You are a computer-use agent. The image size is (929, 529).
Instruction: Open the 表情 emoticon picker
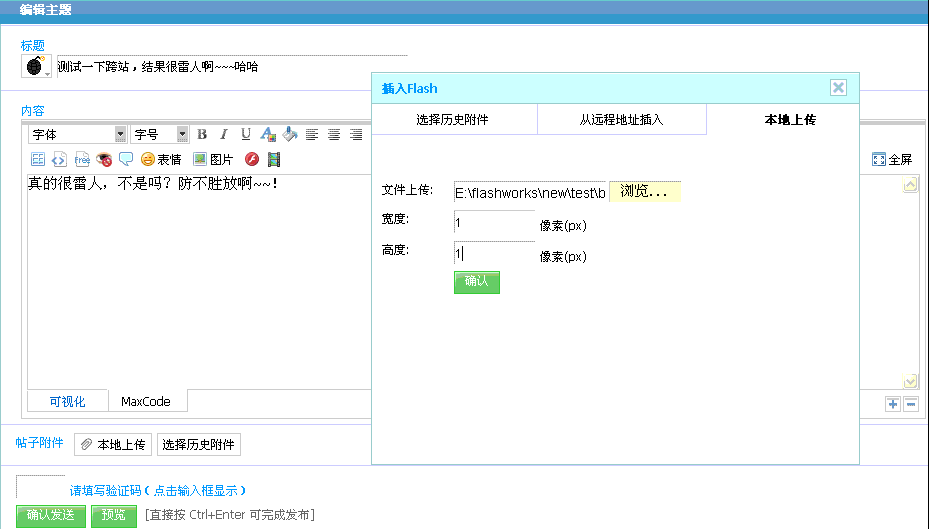[161, 159]
